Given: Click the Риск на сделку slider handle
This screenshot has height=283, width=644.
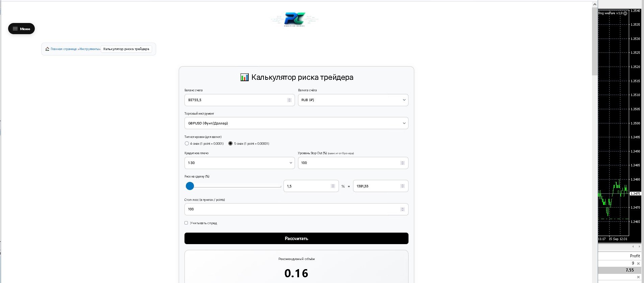Looking at the screenshot, I should click(x=190, y=186).
